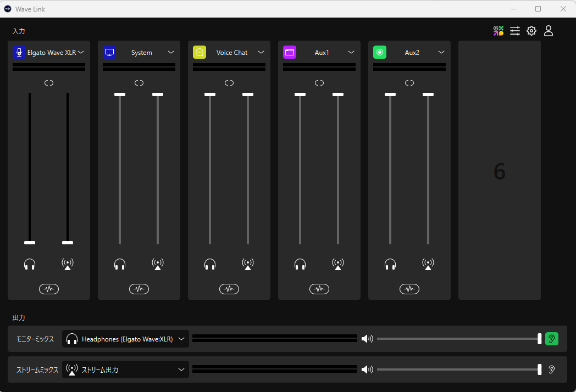Click the empty channel slot 6
Image resolution: width=576 pixels, height=392 pixels.
pos(500,170)
